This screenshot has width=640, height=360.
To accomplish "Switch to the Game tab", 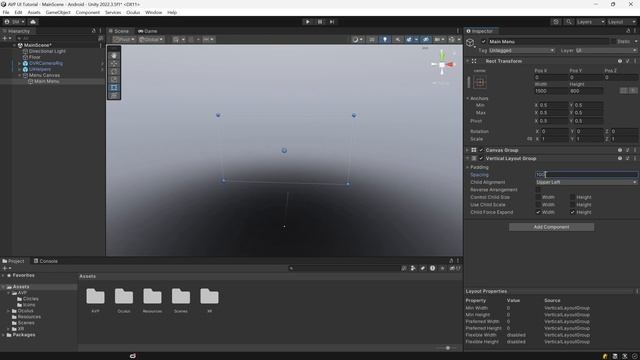I will (x=148, y=31).
